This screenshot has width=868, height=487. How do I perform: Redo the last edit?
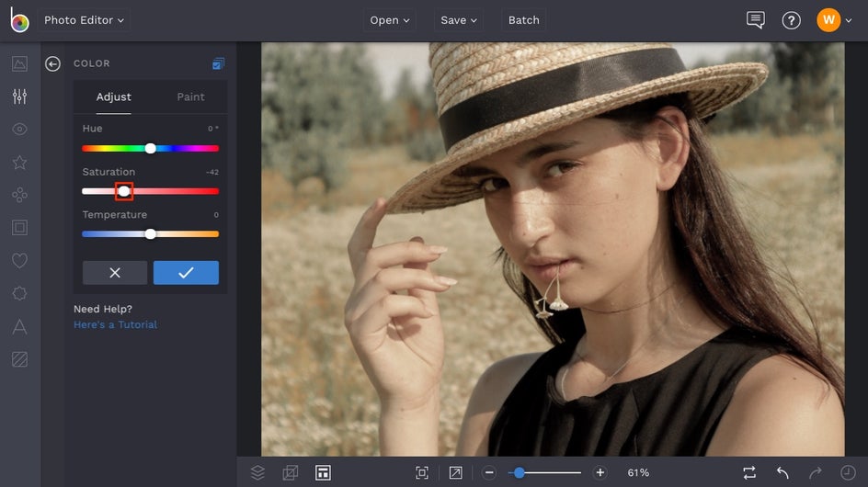(x=815, y=472)
